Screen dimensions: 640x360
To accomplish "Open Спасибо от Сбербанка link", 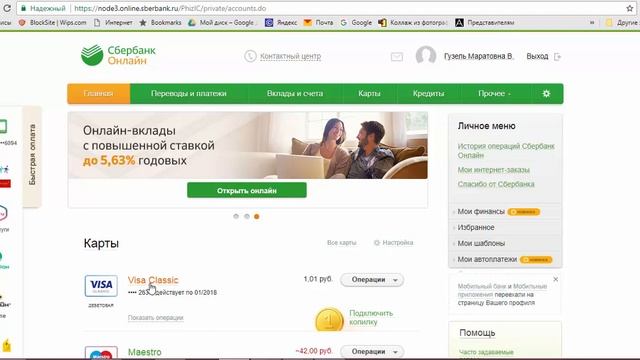I will point(496,184).
